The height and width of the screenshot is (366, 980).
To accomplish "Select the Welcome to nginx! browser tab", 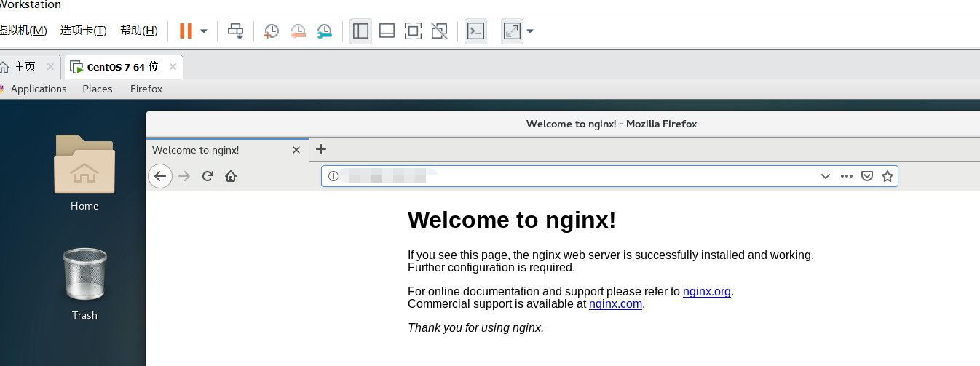I will 226,150.
